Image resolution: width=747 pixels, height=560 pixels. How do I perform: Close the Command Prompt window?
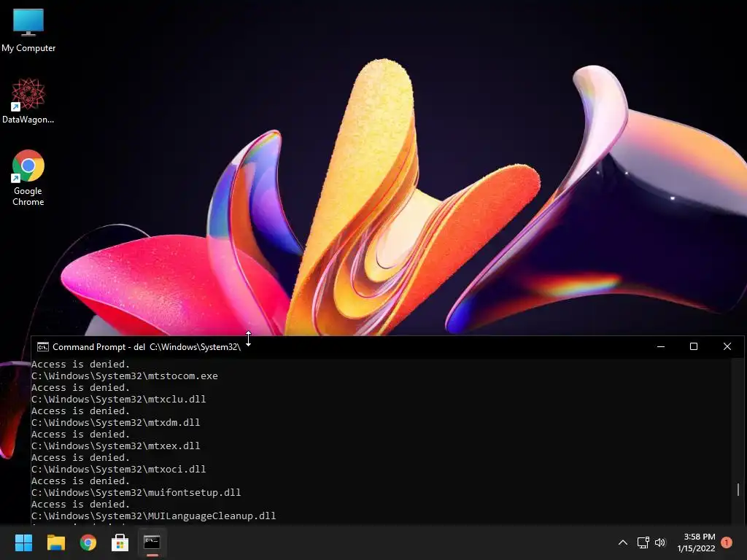[x=727, y=346]
